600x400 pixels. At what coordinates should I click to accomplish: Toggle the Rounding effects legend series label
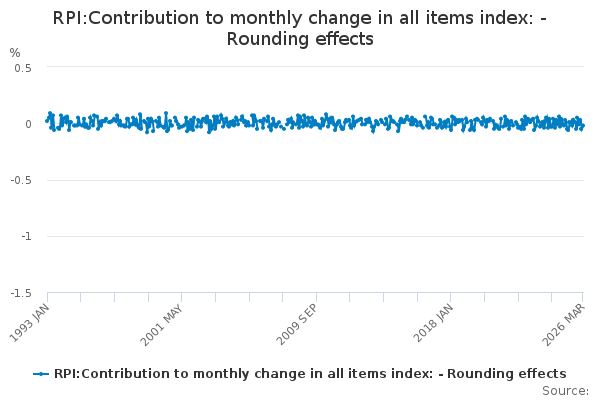[x=310, y=374]
